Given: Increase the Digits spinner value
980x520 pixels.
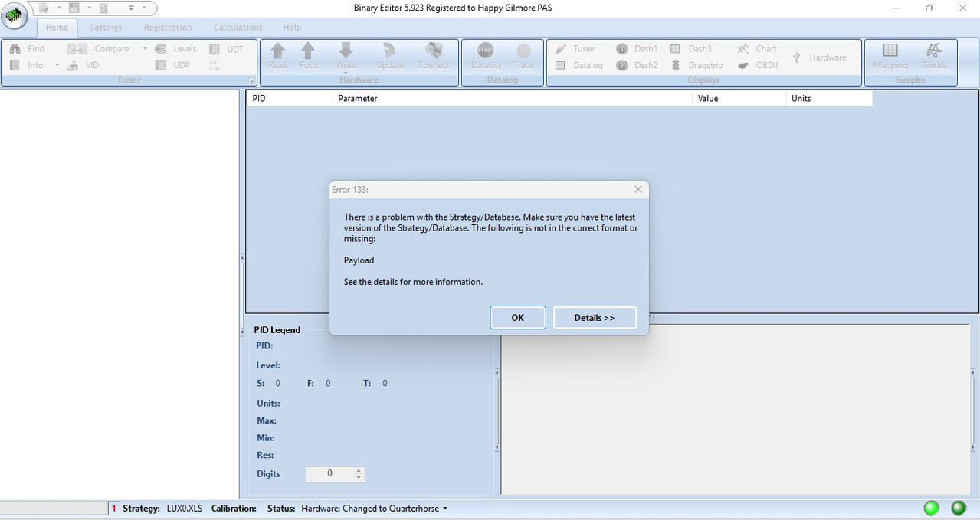Looking at the screenshot, I should tap(359, 470).
